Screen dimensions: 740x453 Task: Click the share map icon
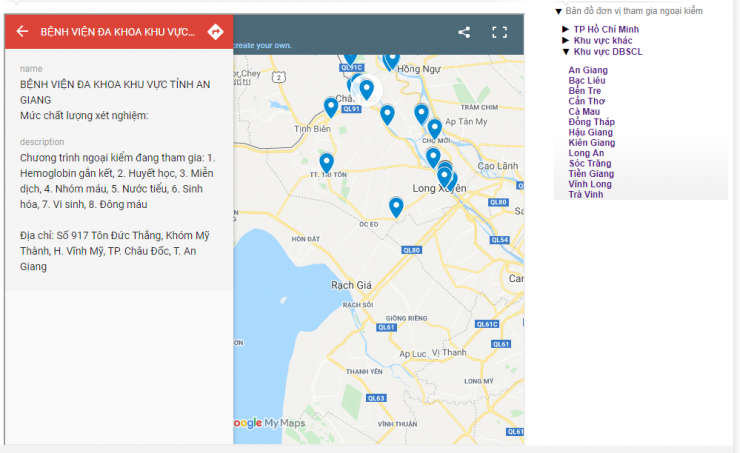tap(464, 32)
